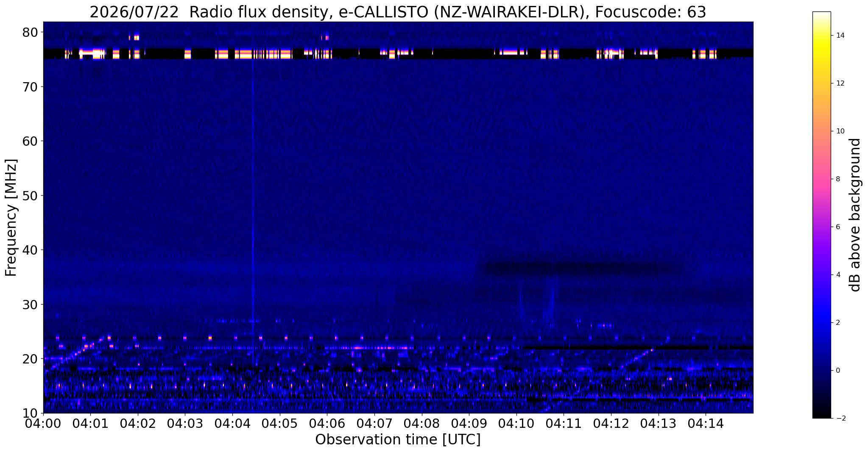Click the 04:10 time axis label
Image resolution: width=868 pixels, height=452 pixels.
tap(516, 424)
